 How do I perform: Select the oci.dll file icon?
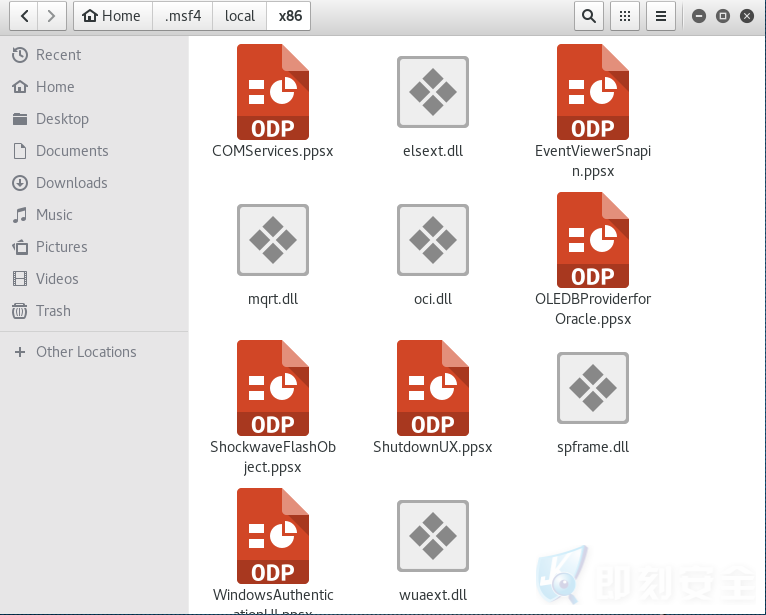pyautogui.click(x=433, y=240)
